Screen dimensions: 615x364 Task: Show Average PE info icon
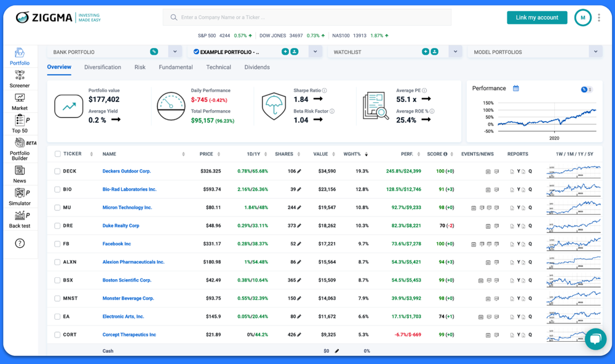click(x=424, y=90)
